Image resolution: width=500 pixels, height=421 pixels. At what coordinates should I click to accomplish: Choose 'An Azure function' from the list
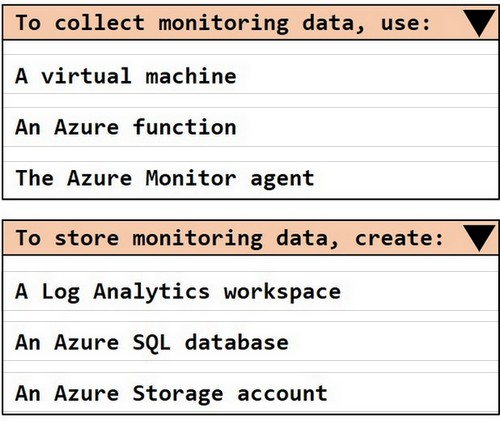(x=250, y=127)
